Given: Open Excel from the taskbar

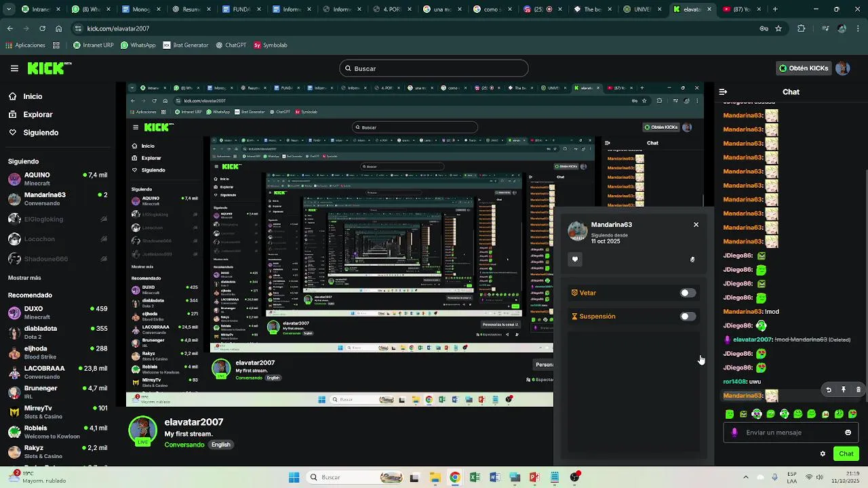Looking at the screenshot, I should [475, 477].
